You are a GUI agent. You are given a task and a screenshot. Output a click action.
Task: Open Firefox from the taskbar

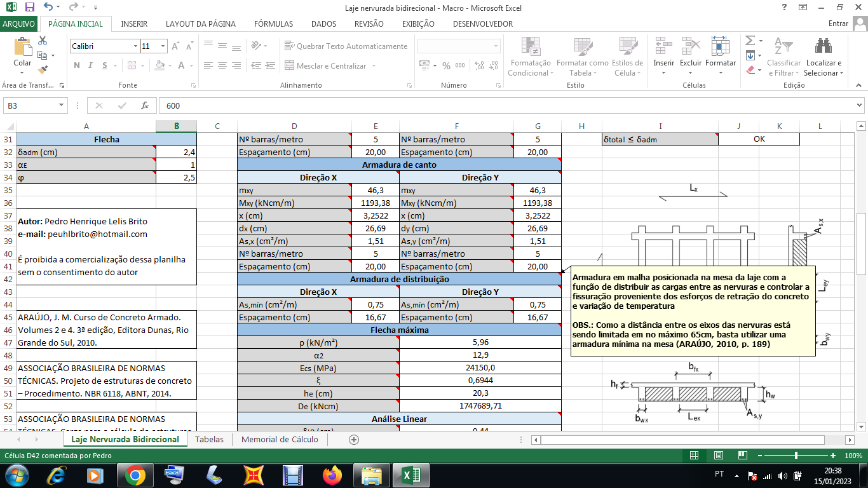pos(332,475)
